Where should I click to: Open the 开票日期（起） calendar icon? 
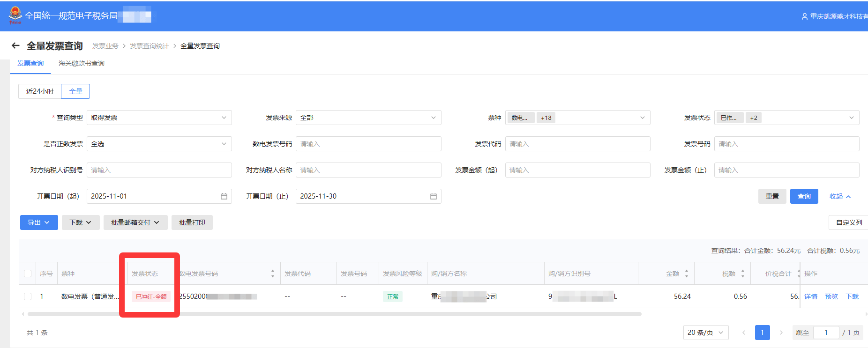[224, 196]
